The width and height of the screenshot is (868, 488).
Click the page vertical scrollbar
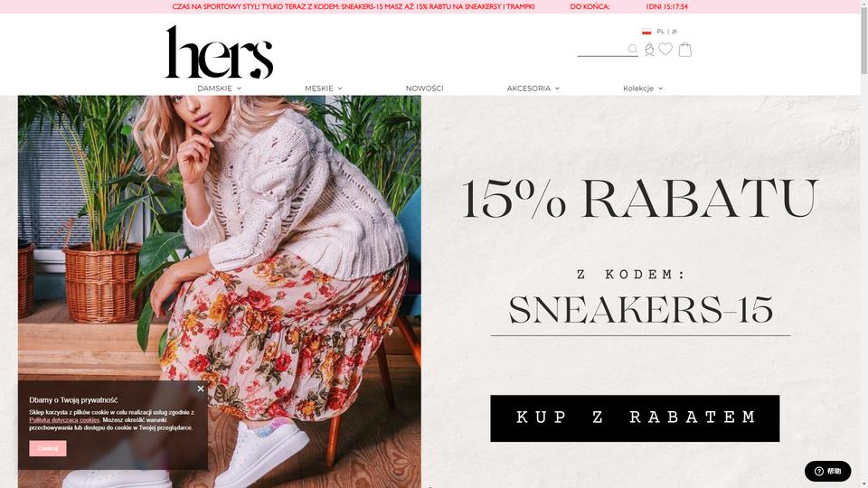(x=863, y=244)
